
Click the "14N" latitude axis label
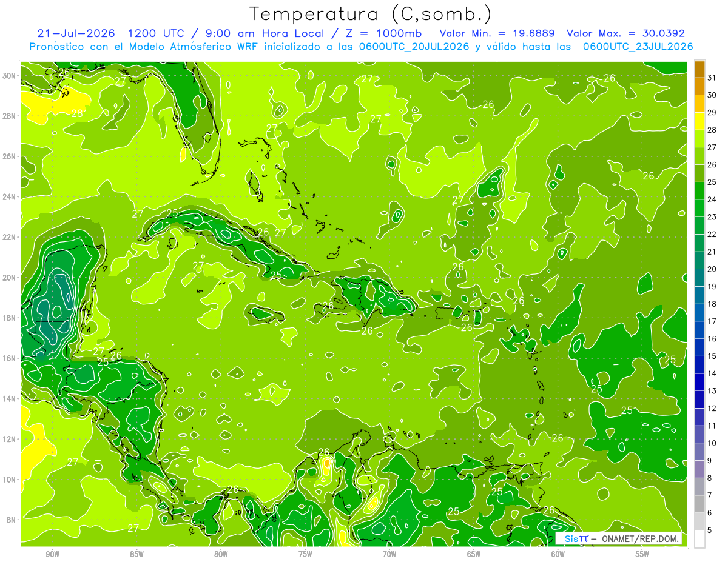pos(10,399)
